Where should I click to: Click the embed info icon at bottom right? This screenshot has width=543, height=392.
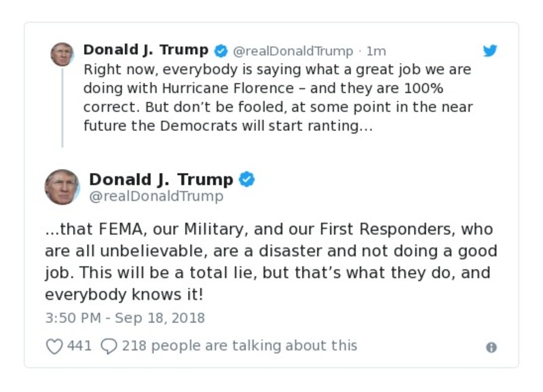[491, 347]
